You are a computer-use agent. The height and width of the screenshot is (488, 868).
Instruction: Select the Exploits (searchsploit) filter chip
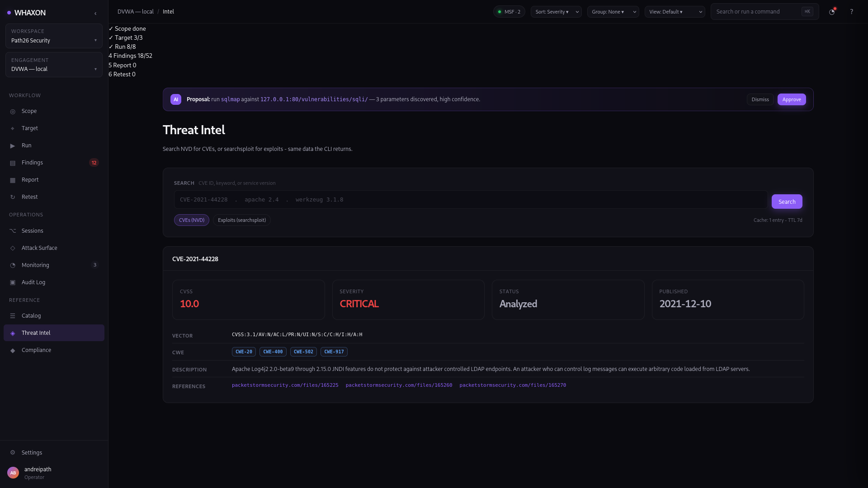(242, 220)
